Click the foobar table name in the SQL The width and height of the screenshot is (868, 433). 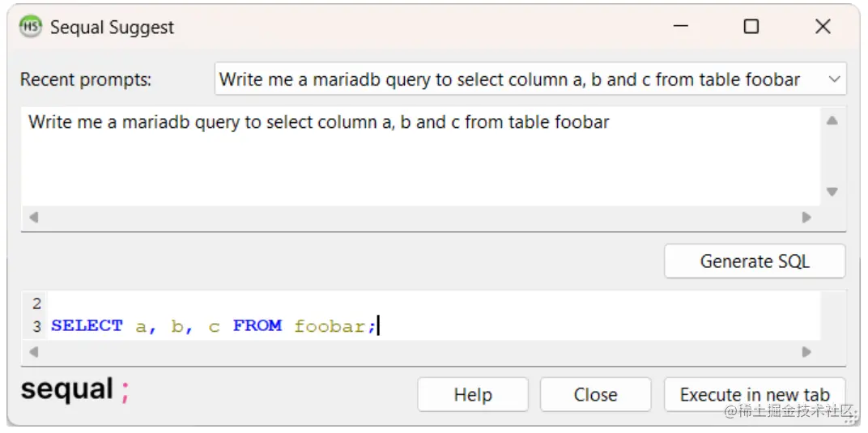click(x=330, y=326)
